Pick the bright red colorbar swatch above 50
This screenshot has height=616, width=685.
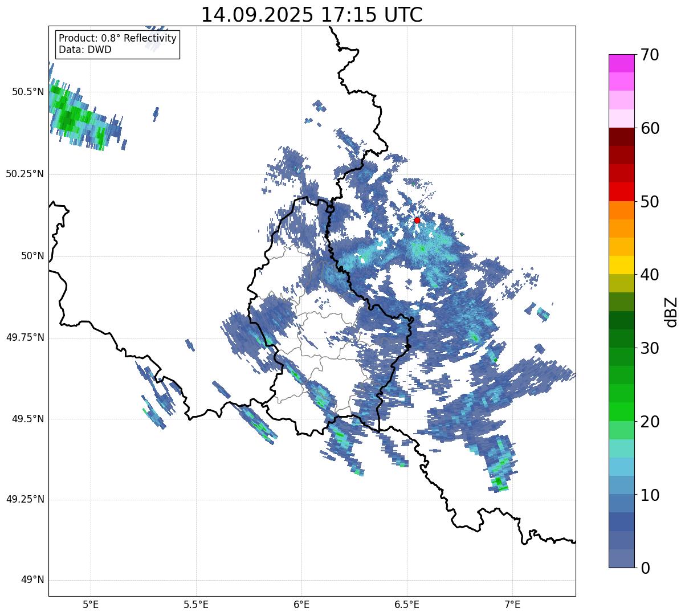click(x=621, y=192)
